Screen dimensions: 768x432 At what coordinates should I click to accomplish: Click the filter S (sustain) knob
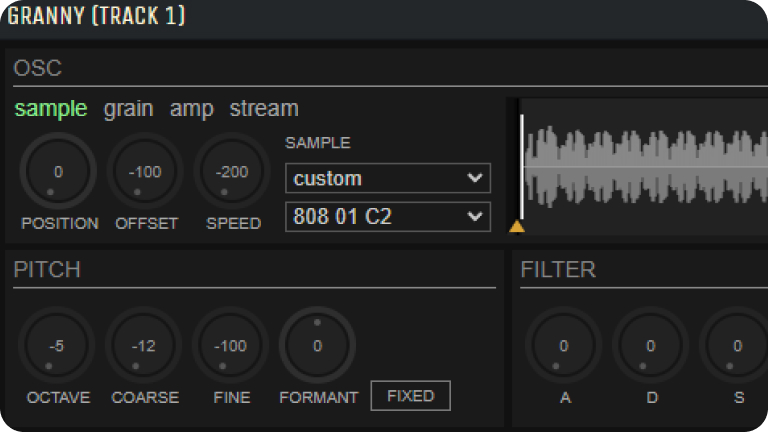pyautogui.click(x=737, y=346)
